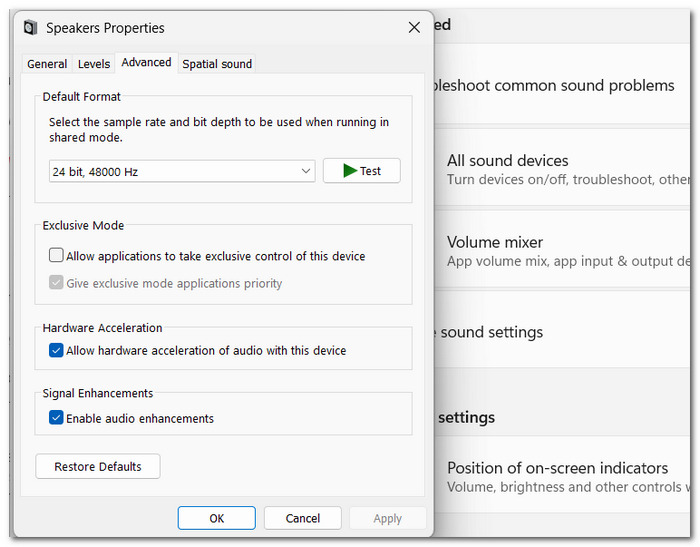Enable exclusive control of this device checkbox
700x547 pixels.
[x=56, y=255]
